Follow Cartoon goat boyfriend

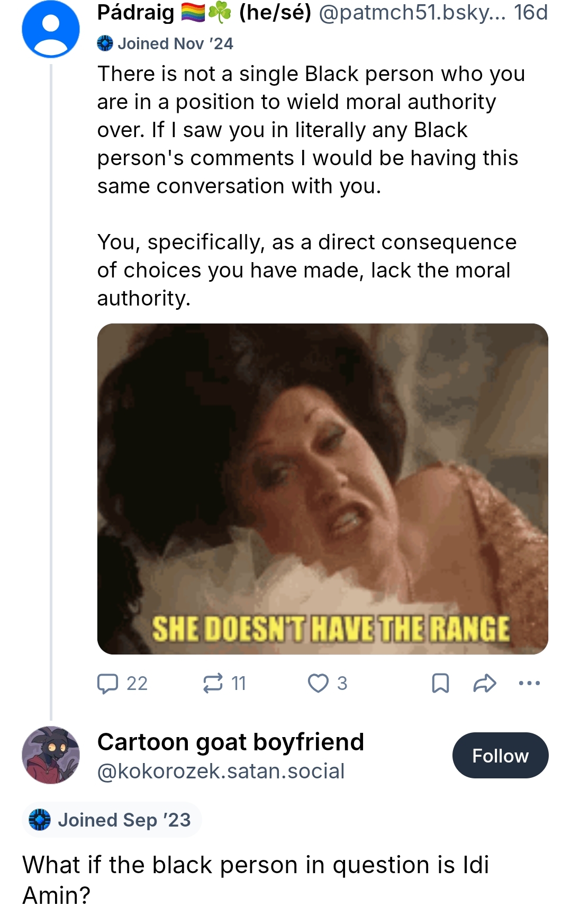pyautogui.click(x=500, y=756)
